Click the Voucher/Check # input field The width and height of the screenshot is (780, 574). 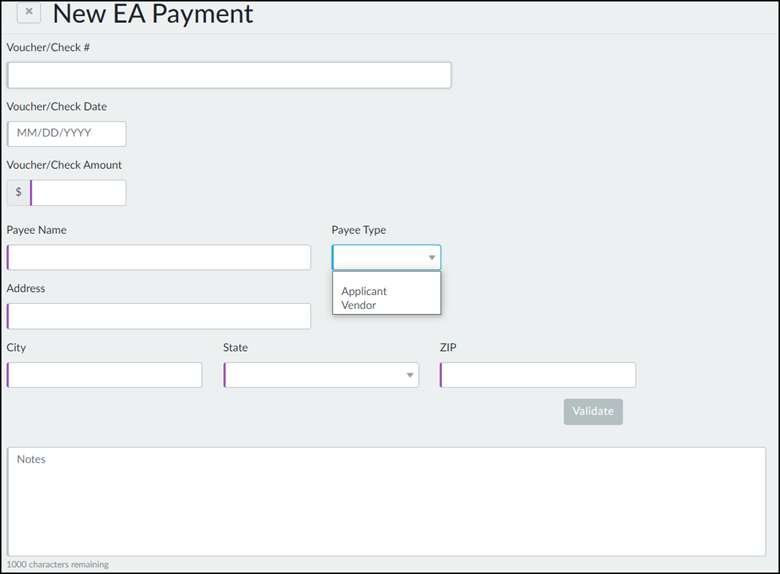pos(229,76)
